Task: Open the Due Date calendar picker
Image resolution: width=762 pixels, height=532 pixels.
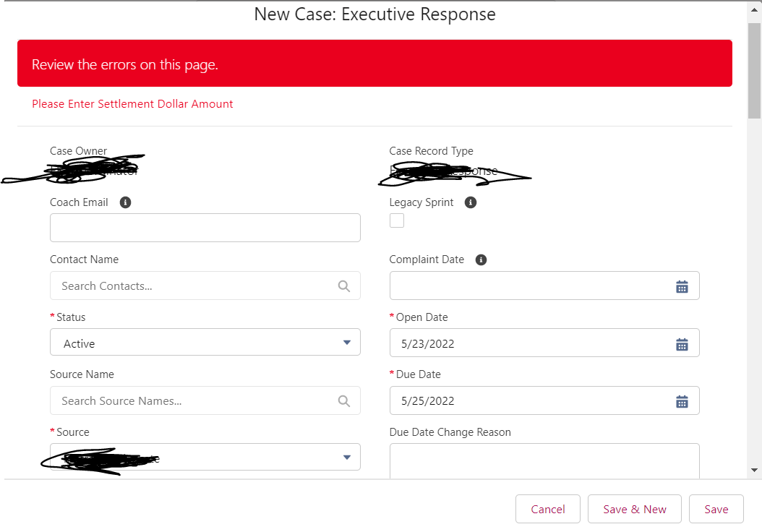Action: (x=682, y=401)
